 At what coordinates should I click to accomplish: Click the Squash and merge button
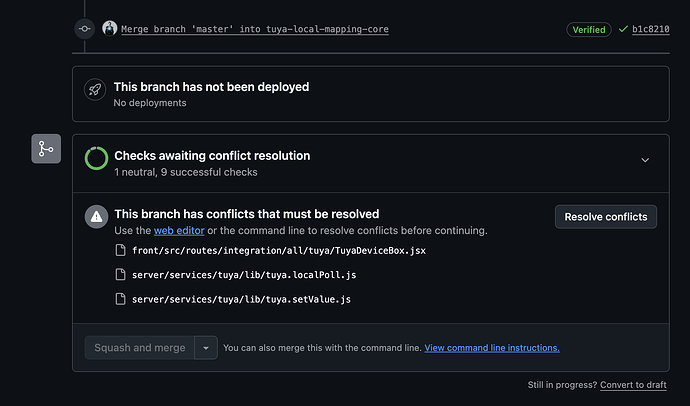(x=139, y=347)
